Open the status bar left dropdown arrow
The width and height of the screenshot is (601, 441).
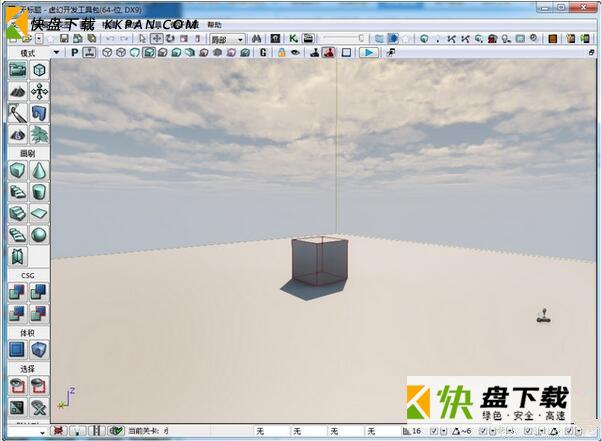pos(42,432)
